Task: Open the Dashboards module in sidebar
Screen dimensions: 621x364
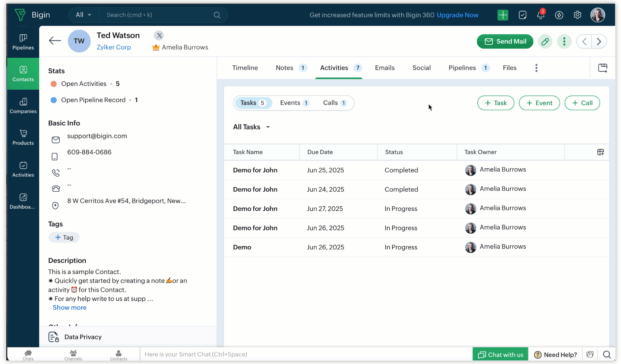Action: click(x=23, y=201)
